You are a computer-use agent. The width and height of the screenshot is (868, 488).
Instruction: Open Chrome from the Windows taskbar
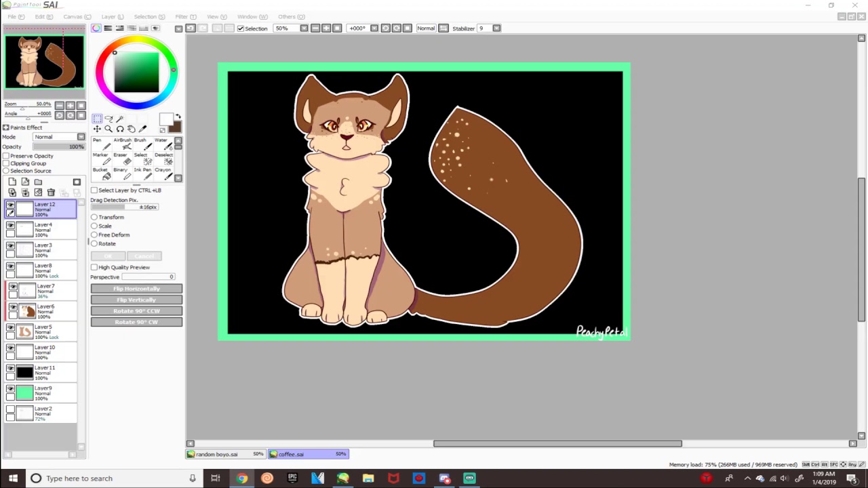(x=241, y=479)
